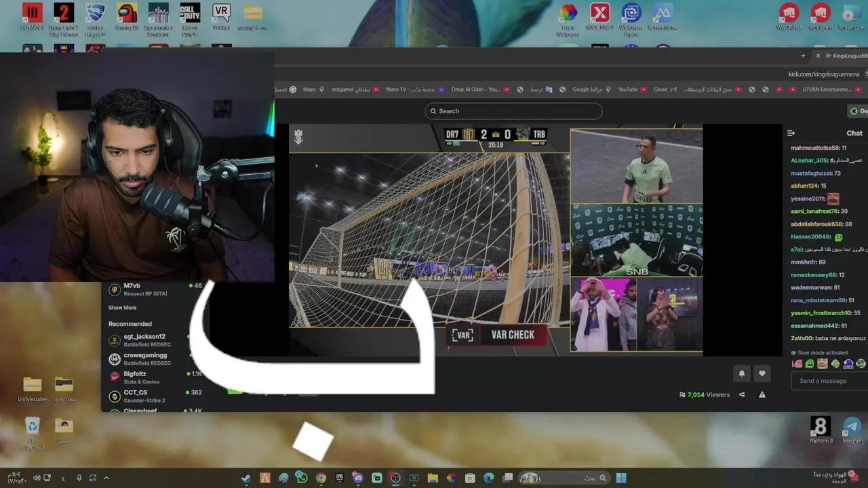Viewport: 868px width, 488px height.
Task: Enable stream notifications with the bell button
Action: [742, 373]
